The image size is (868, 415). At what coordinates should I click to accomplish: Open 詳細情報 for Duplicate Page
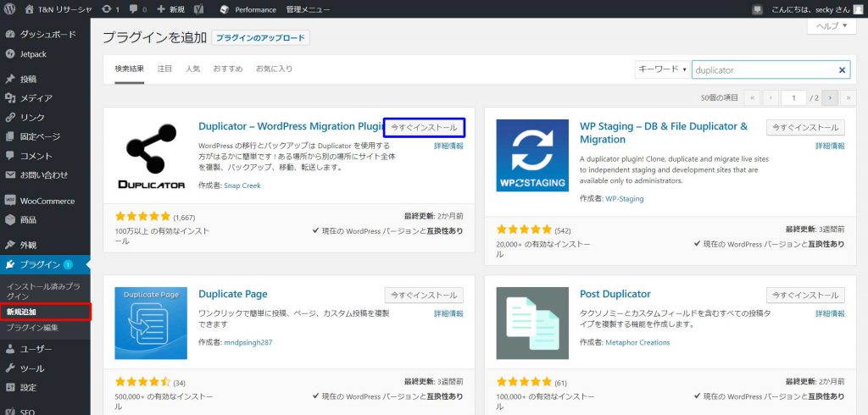tap(449, 313)
